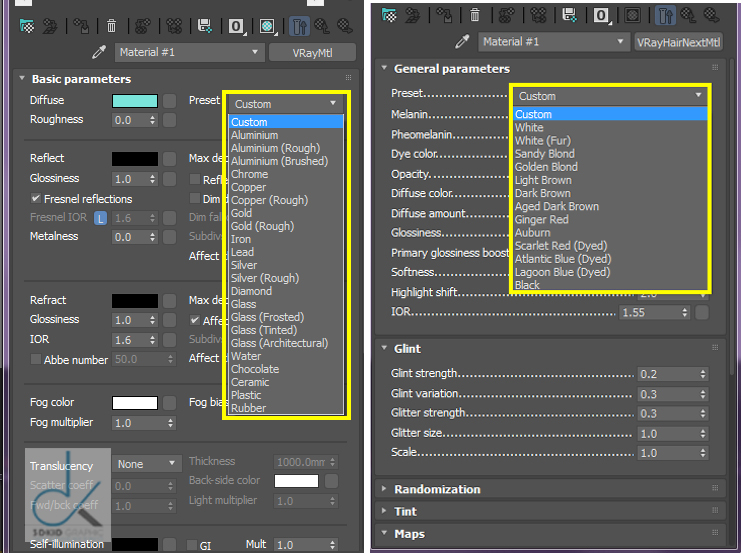
Task: Click Material ID Channel 0 icon in VRayMtl toolbar
Action: (236, 26)
